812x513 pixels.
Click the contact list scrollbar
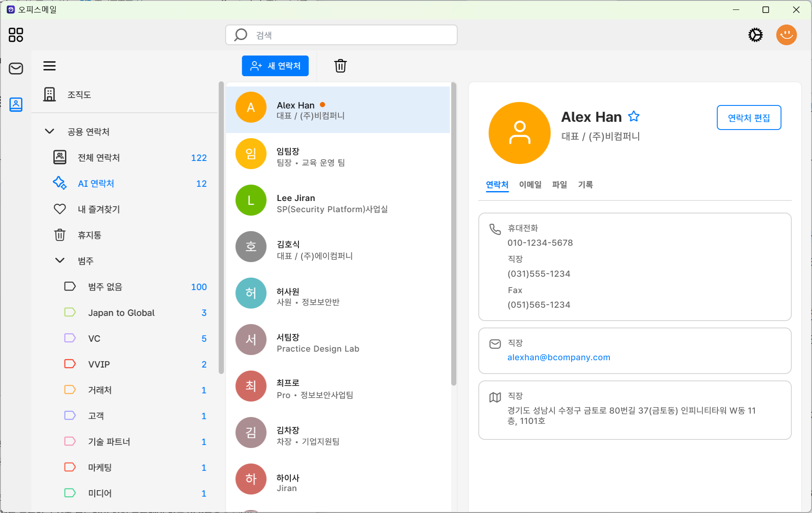[453, 235]
